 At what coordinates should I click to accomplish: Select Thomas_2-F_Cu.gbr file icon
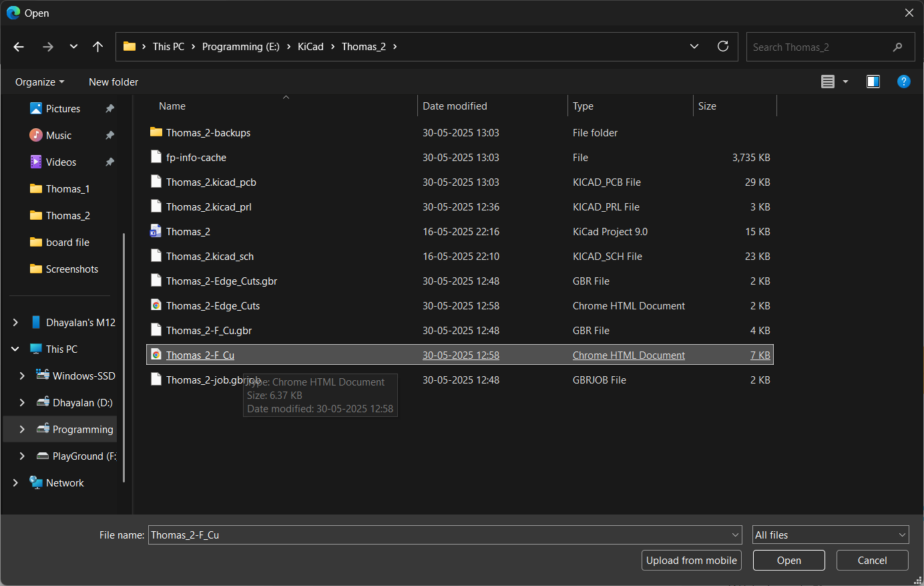(156, 330)
